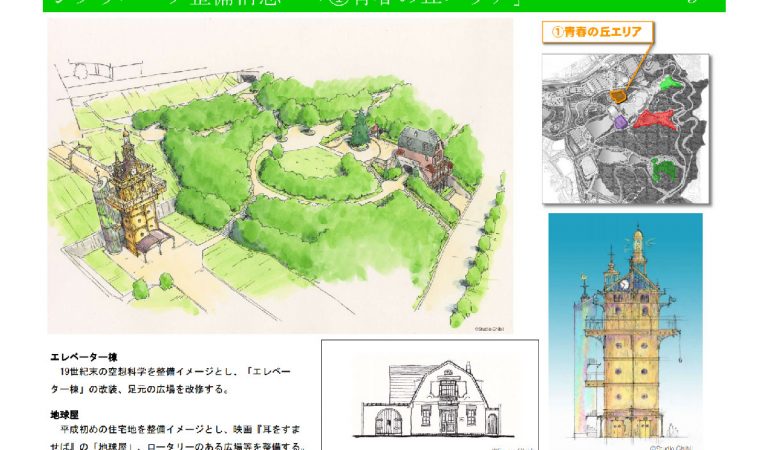Click the Studio Ghibli copyright in the aerial illustration

pyautogui.click(x=489, y=330)
